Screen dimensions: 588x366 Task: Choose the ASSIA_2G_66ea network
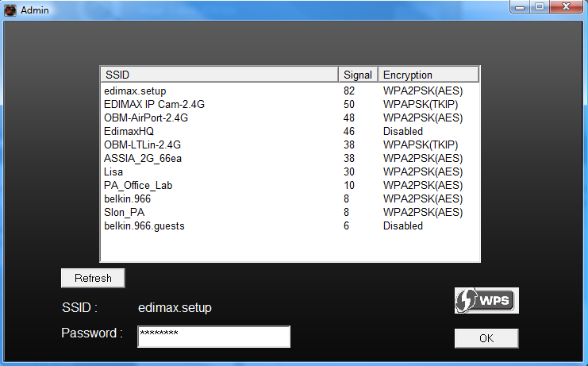290,158
